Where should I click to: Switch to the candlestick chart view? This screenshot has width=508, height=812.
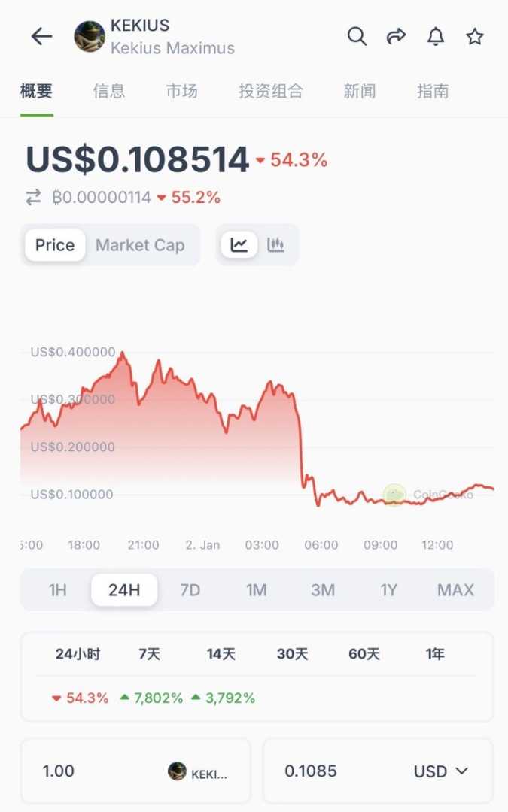(x=276, y=244)
